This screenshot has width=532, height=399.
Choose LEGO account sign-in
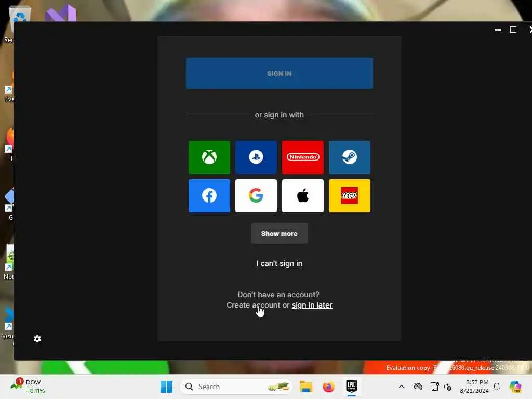350,196
